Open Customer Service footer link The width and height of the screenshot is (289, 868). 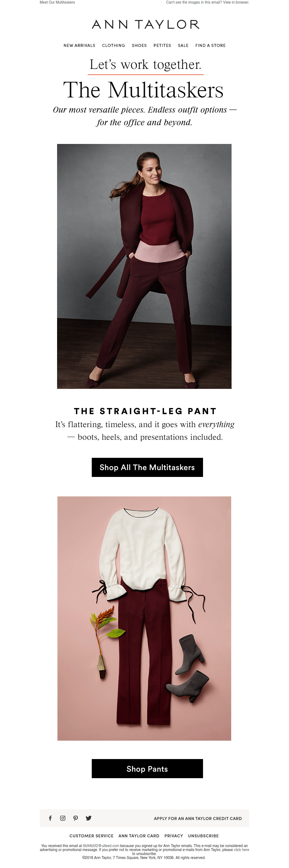(x=91, y=836)
